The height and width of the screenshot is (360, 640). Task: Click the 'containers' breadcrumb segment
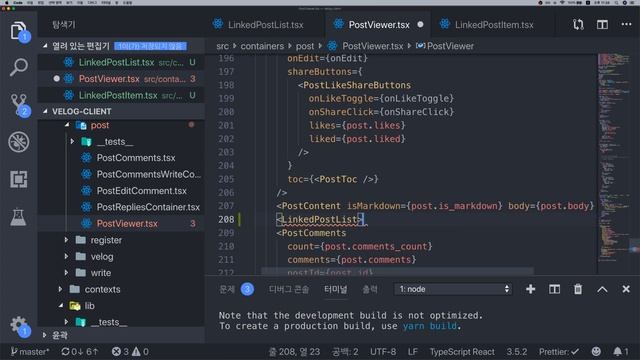[262, 46]
